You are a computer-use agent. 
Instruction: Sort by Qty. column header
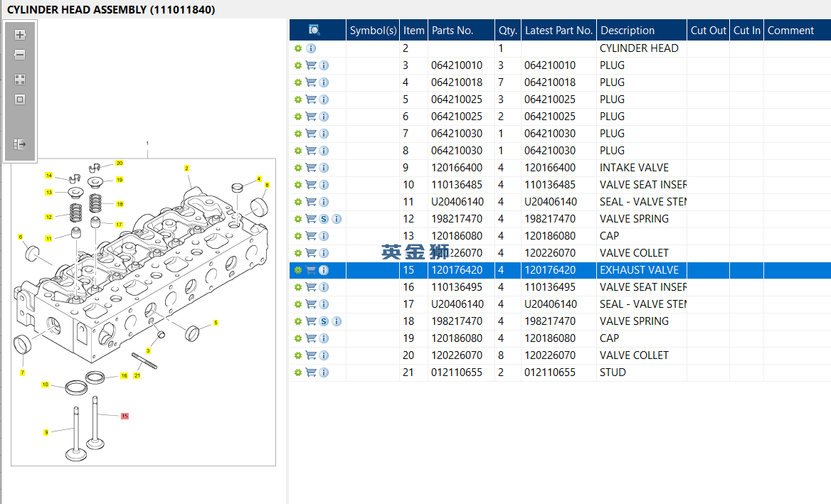[508, 30]
